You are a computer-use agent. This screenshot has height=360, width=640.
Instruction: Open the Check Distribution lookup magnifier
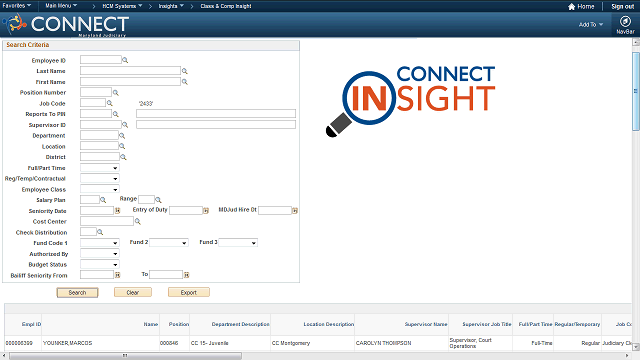point(100,232)
